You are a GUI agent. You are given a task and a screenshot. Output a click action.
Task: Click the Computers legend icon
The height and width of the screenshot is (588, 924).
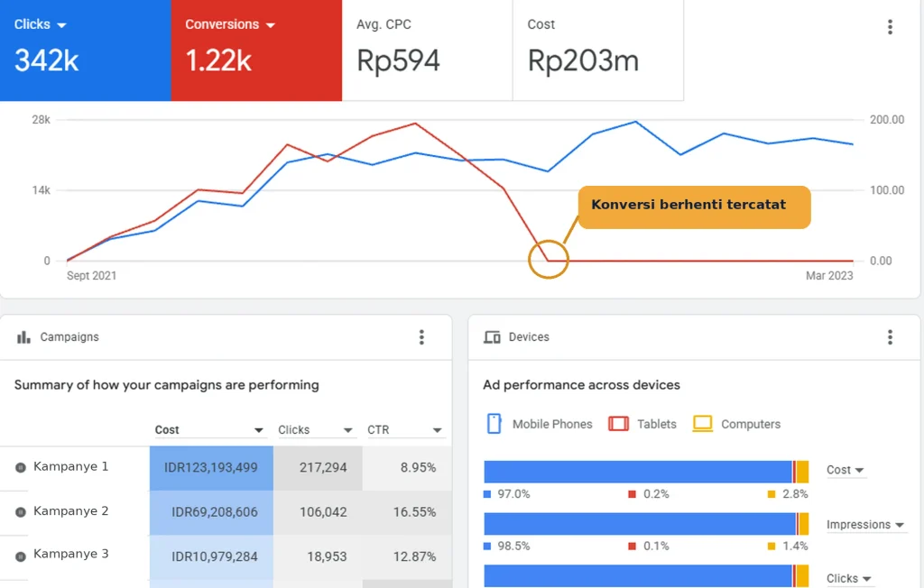702,424
